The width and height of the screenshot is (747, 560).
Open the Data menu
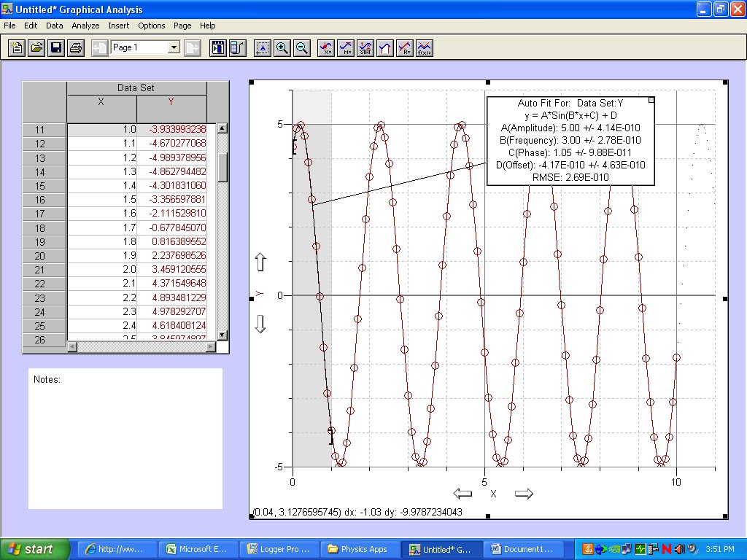click(54, 26)
